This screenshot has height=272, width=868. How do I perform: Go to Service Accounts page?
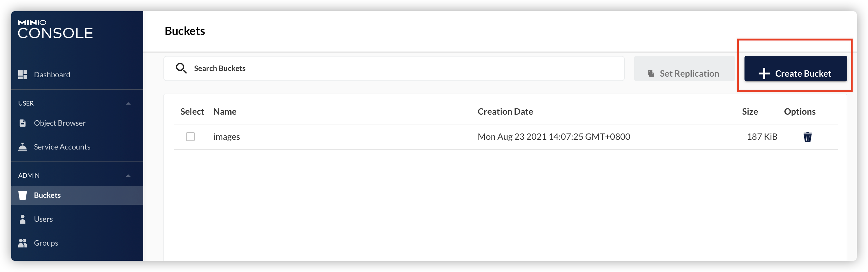(62, 147)
